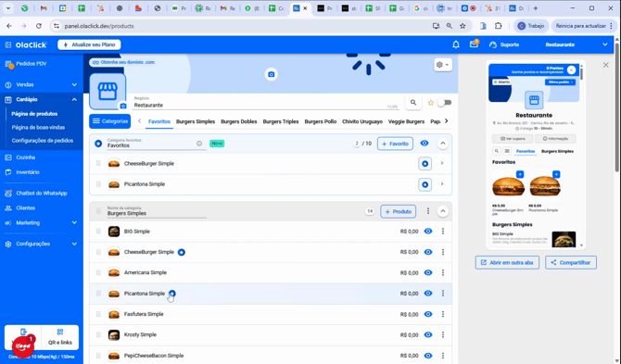The image size is (621, 364).
Task: Toggle visibility of Favoritos category
Action: point(425,144)
